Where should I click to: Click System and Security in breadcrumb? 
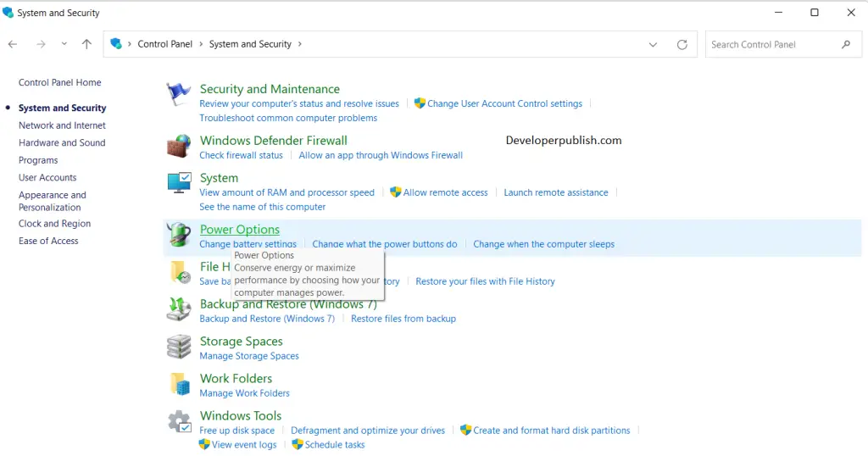click(250, 44)
